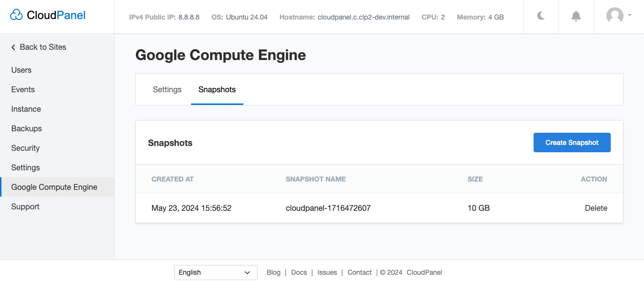Delete the cloudpanel-1716472607 snapshot
Image resolution: width=644 pixels, height=285 pixels.
596,208
